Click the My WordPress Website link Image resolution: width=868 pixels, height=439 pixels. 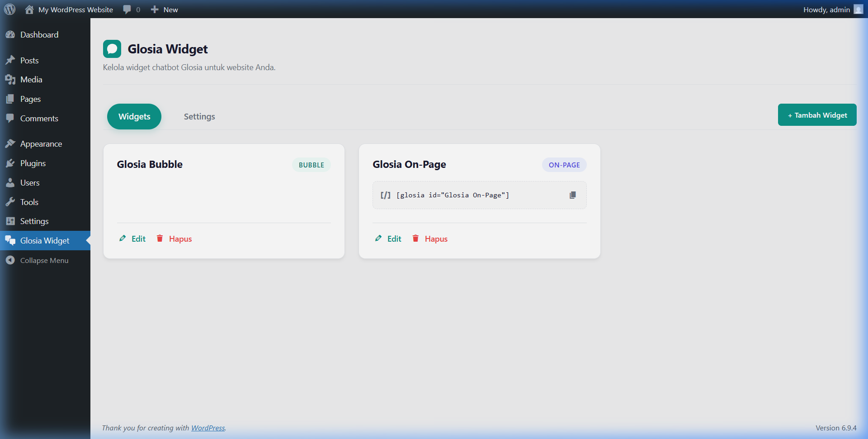[x=75, y=10]
